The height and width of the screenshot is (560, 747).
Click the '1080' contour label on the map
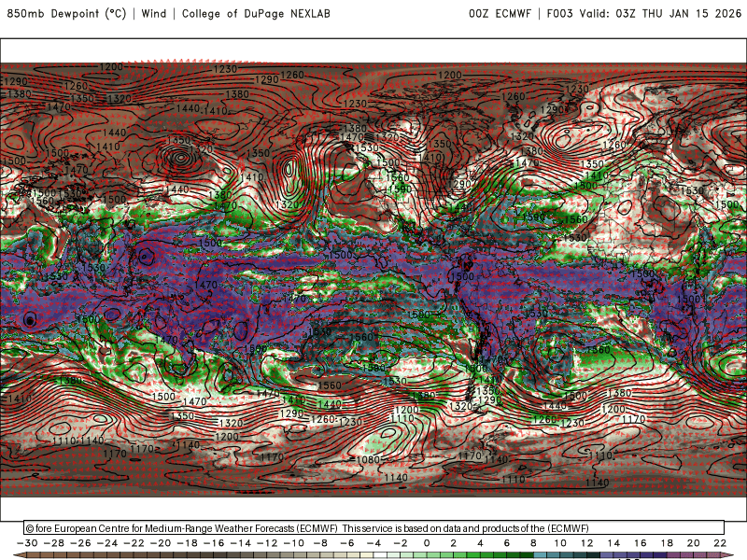[368, 459]
